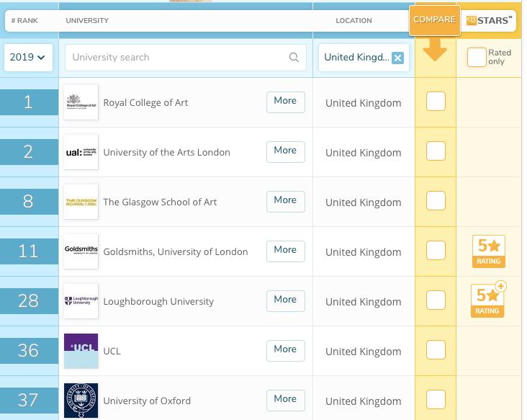
Task: Click the Goldsmiths logo
Action: click(81, 251)
